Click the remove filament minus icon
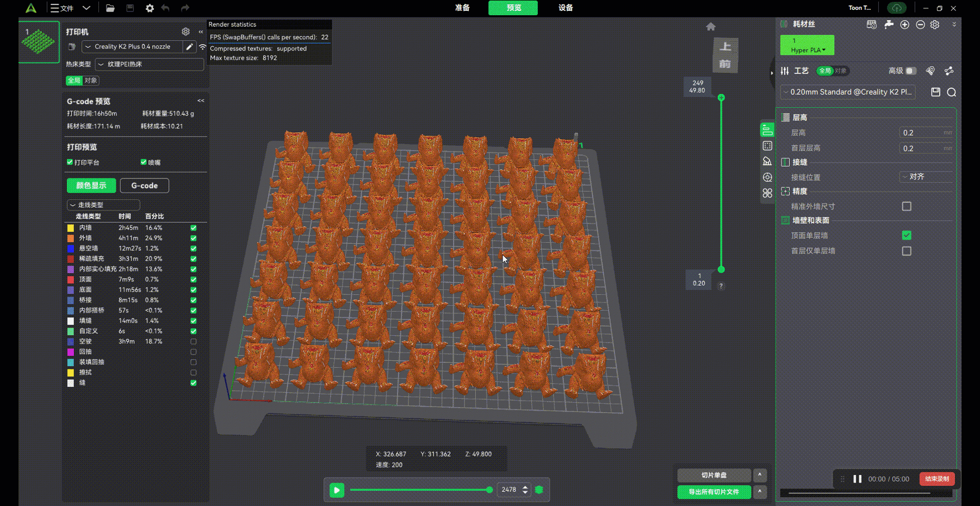 (920, 24)
